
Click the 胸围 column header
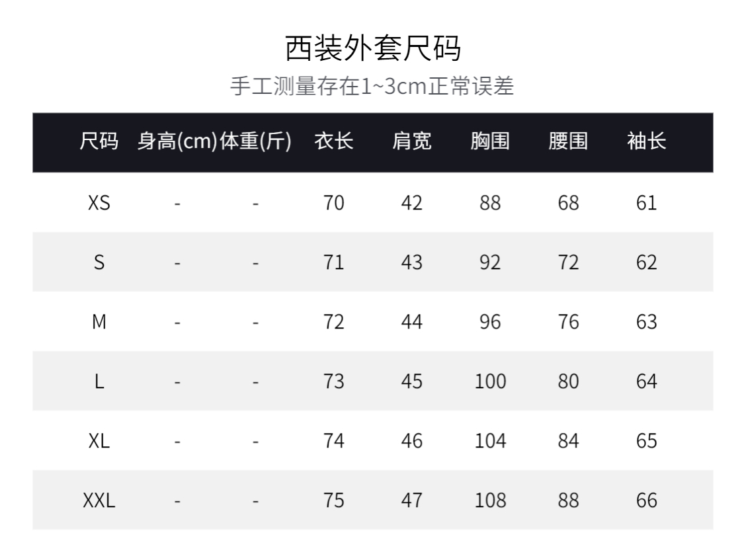click(x=490, y=141)
